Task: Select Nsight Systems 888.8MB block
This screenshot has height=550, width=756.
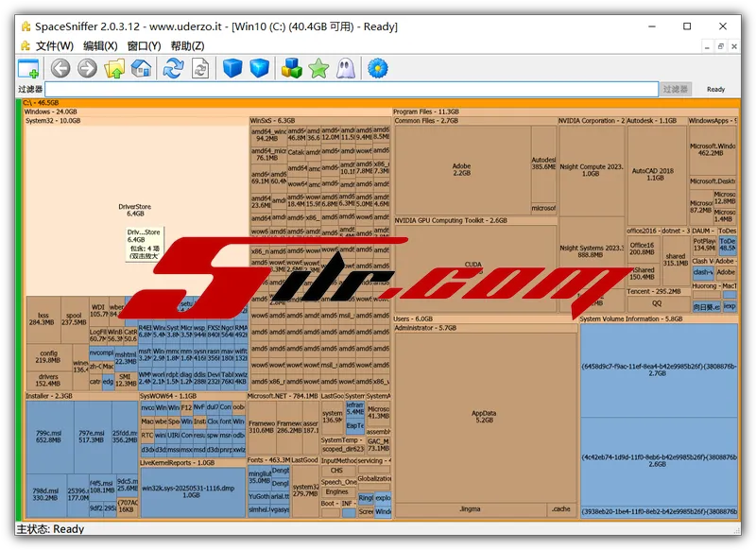Action: click(592, 251)
